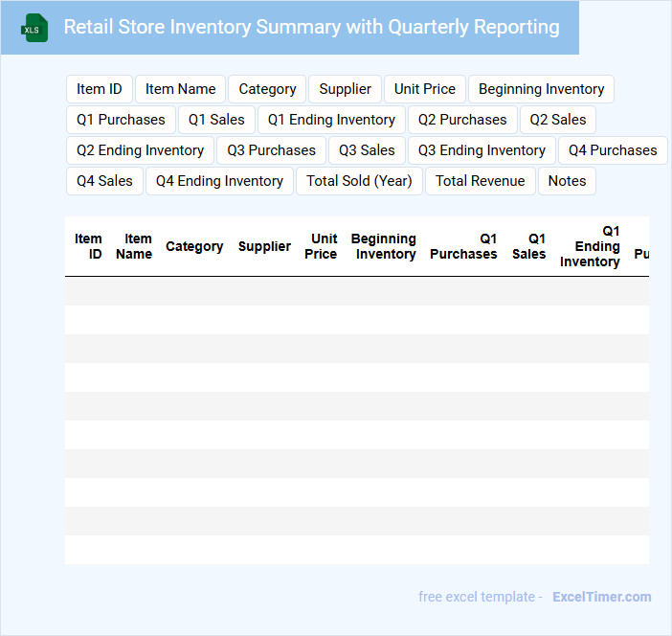Viewport: 672px width, 636px height.
Task: Click the Q1 Ending Inventory table header
Action: tap(590, 246)
